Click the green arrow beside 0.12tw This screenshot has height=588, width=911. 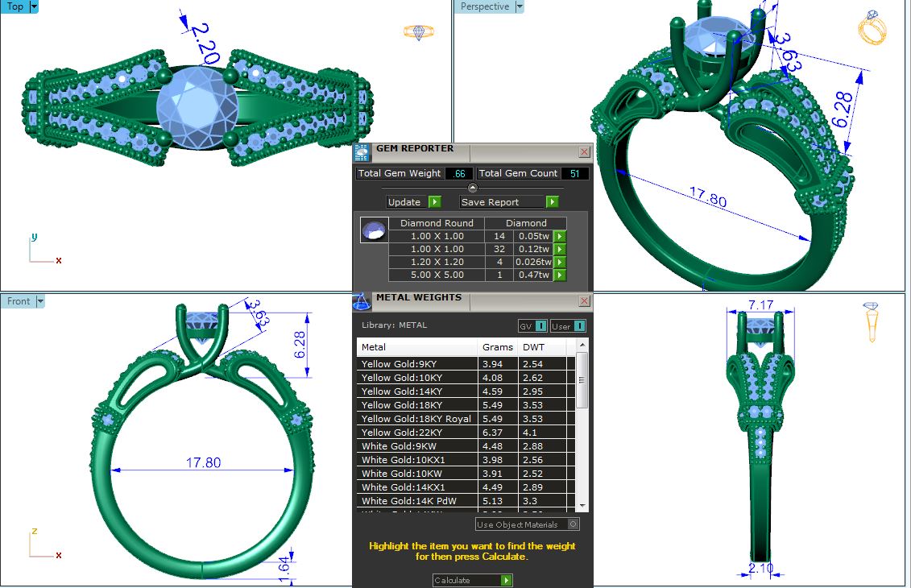click(560, 250)
